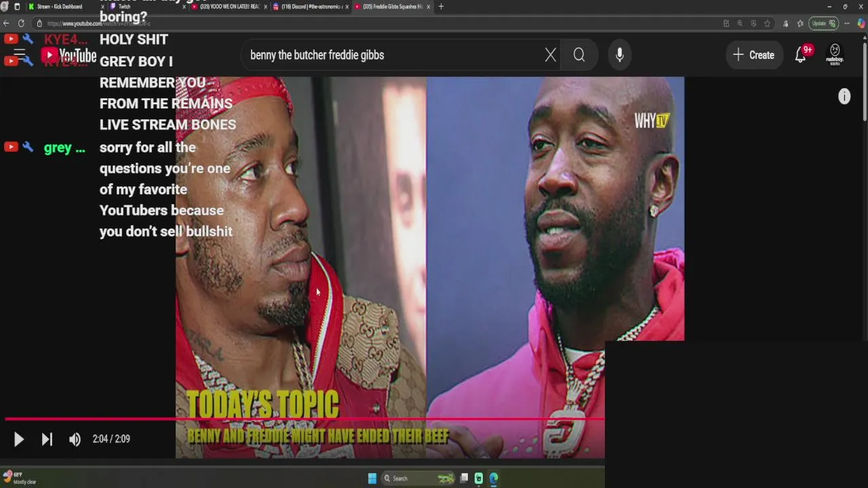This screenshot has width=868, height=488.
Task: Open tab actions menu icon
Action: (17, 7)
